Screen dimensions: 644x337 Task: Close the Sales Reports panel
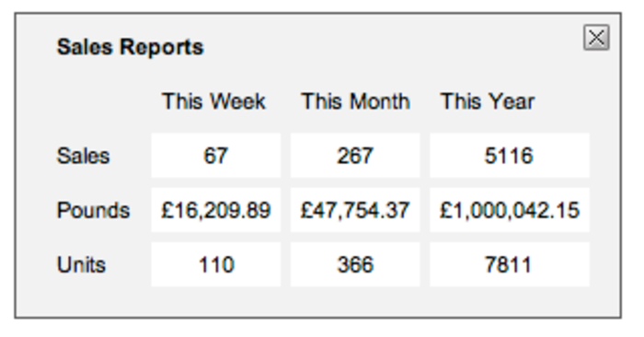596,38
